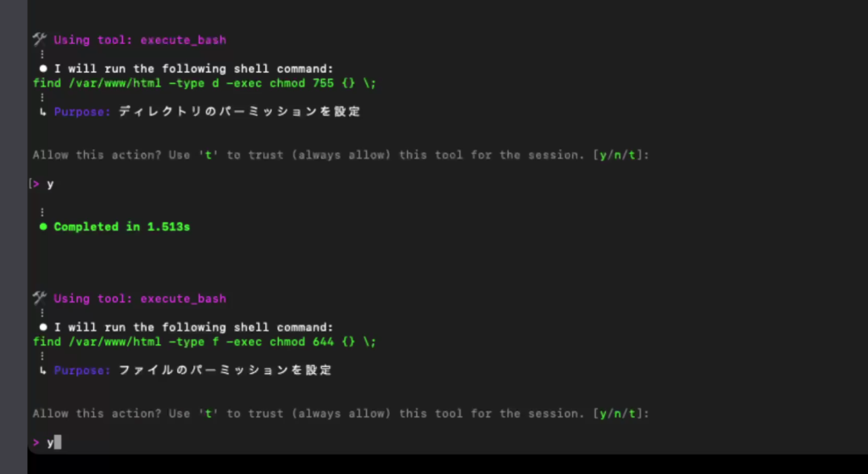The image size is (868, 474).
Task: Click the input cursor after the typed y
Action: (x=58, y=443)
